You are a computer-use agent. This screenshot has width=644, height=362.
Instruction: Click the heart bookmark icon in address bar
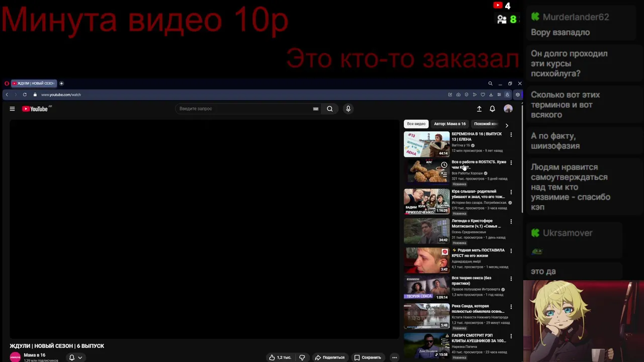[482, 95]
